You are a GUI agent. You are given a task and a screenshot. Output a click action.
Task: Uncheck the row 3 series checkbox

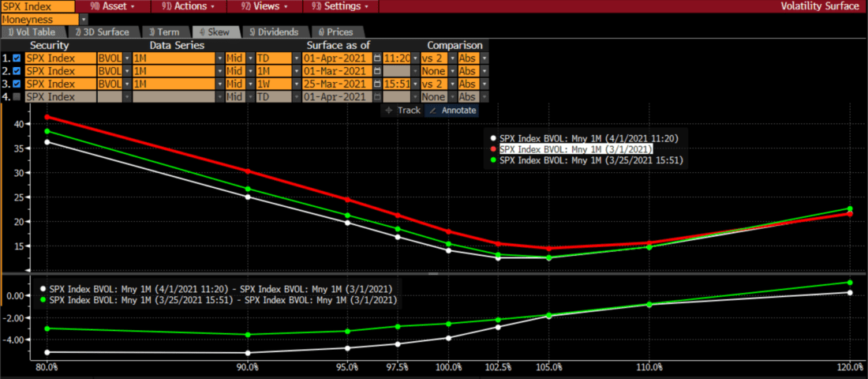click(x=17, y=84)
